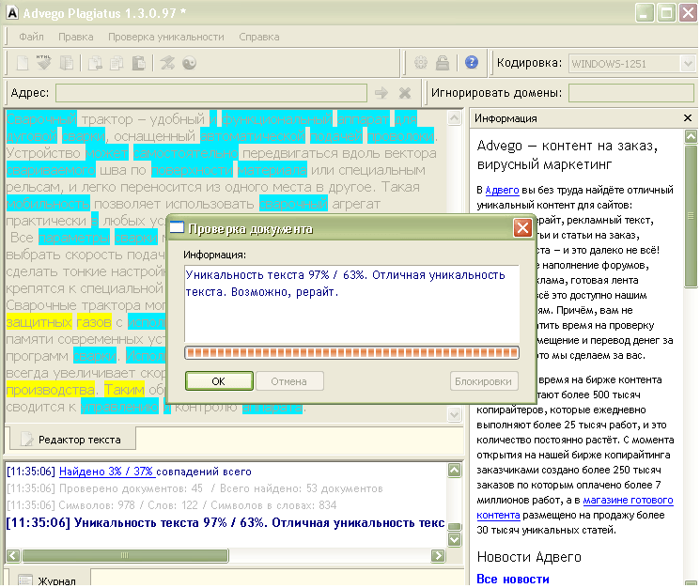Click the paste clipboard toolbar icon
This screenshot has width=700, height=588.
pyautogui.click(x=139, y=63)
